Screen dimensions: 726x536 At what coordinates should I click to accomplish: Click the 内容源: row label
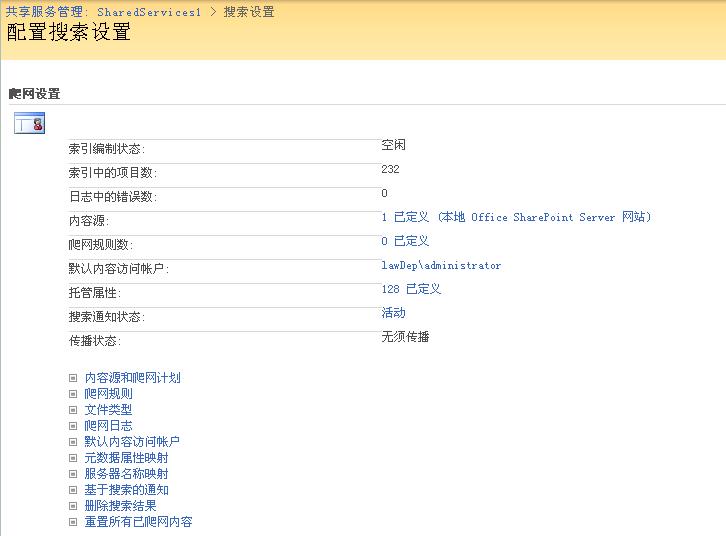pyautogui.click(x=89, y=221)
